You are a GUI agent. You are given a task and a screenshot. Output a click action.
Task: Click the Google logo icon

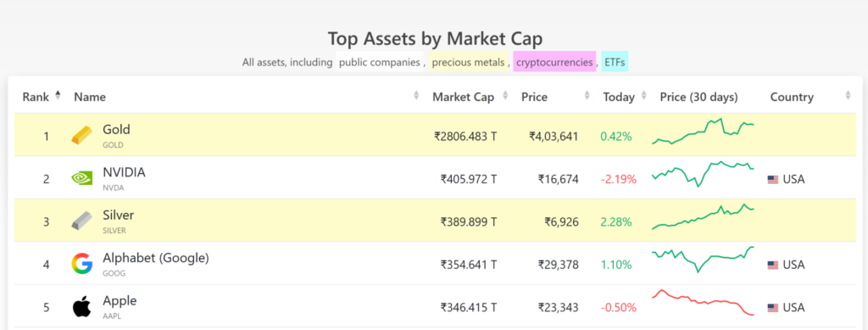coord(82,264)
